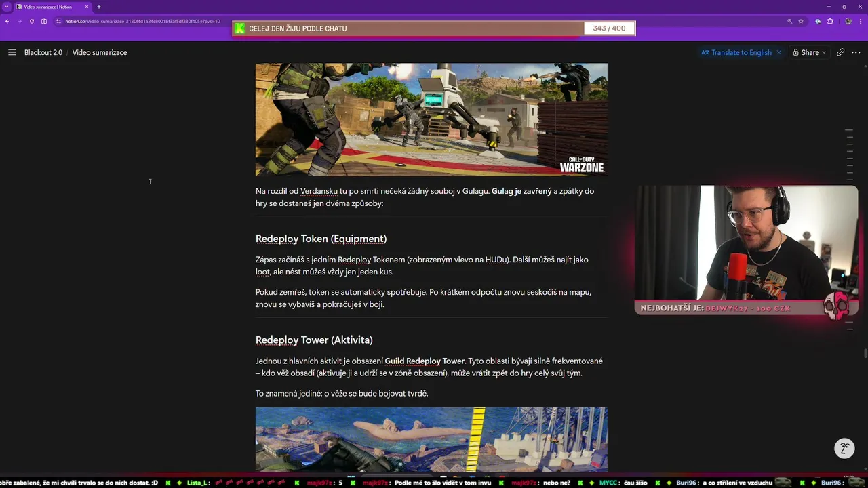Open the Video sumarizace breadcrumb
Viewport: 868px width, 488px height.
click(100, 52)
